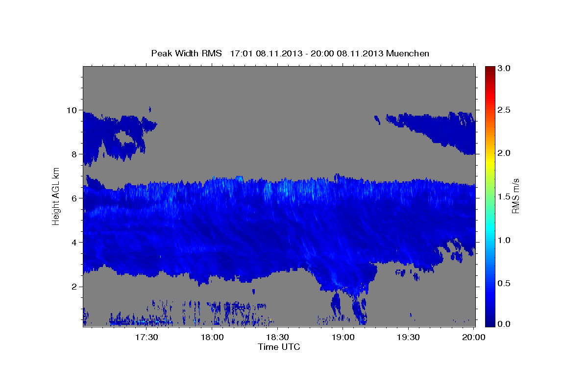Image resolution: width=588 pixels, height=392 pixels.
Task: Click the 'Height AGL km' axis label
Action: [x=56, y=196]
